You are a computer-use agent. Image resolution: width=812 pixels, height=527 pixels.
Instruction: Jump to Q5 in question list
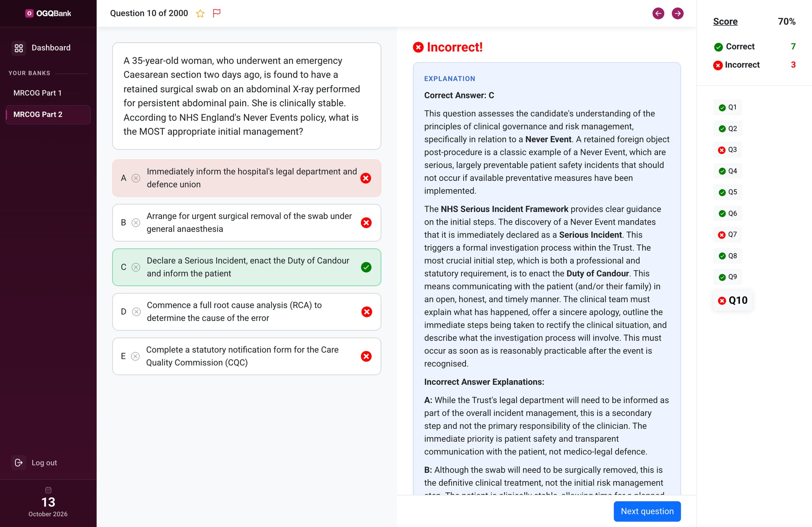pos(728,192)
